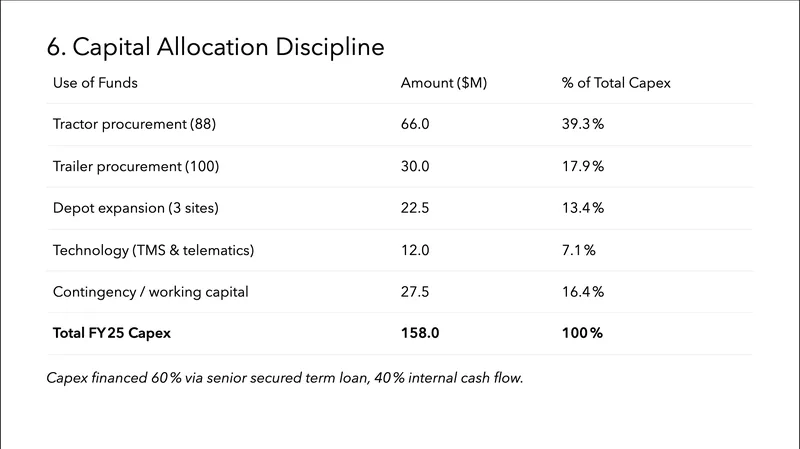
Task: Click the bold 158.0 total amount
Action: (x=419, y=334)
